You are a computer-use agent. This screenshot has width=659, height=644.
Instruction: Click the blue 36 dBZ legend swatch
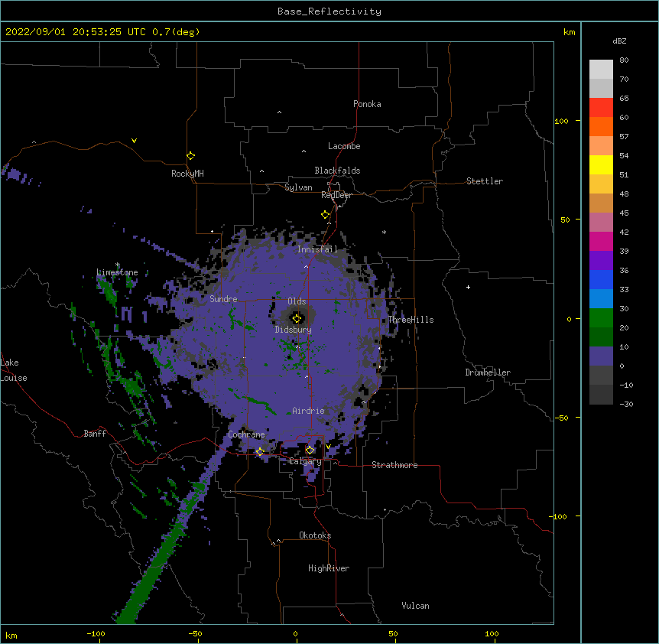coord(601,279)
